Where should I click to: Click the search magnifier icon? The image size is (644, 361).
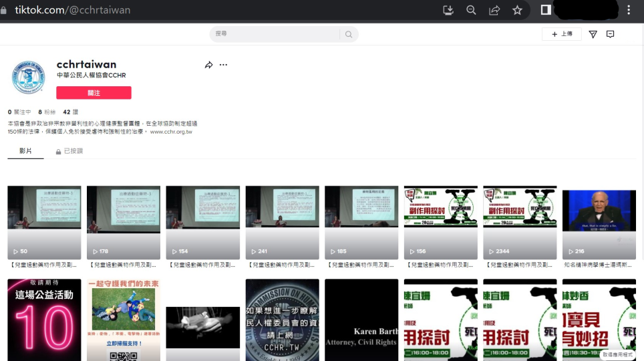pyautogui.click(x=348, y=34)
